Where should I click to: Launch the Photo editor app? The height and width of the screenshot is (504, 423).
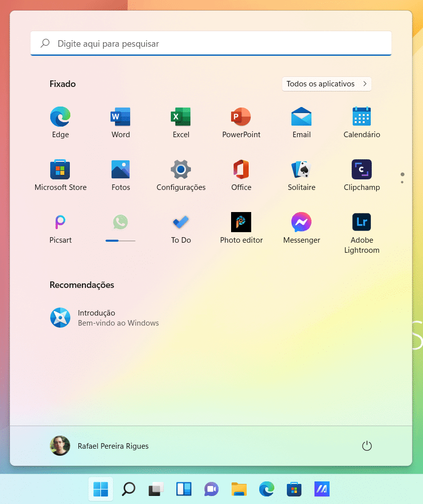pos(241,228)
